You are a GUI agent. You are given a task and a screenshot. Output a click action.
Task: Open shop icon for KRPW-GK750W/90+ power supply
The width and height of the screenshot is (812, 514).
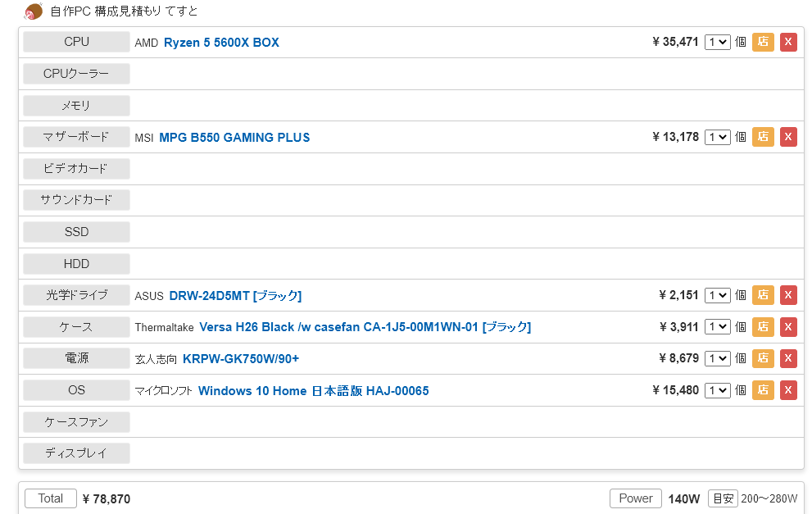coord(763,358)
